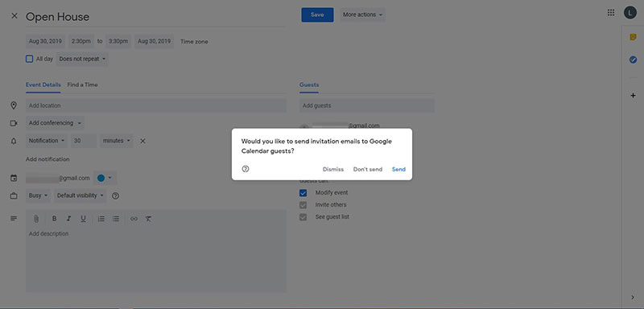Screen dimensions: 644x309
Task: Uncheck the Modify event checkbox
Action: click(303, 192)
